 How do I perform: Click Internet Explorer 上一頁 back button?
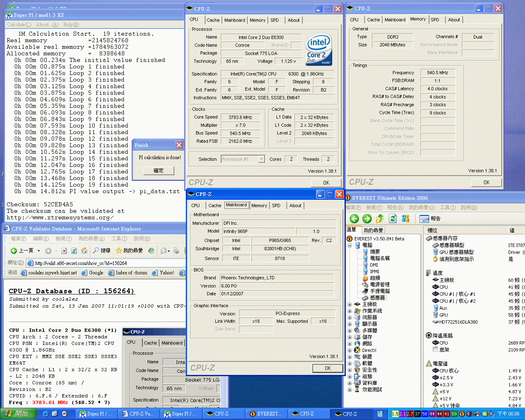coord(22,251)
